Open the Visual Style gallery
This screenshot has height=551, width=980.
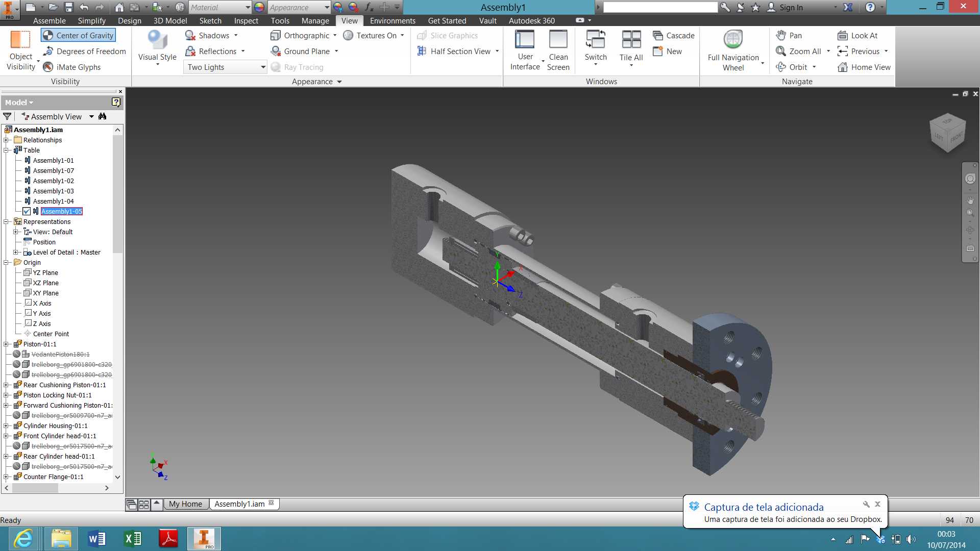(x=157, y=48)
